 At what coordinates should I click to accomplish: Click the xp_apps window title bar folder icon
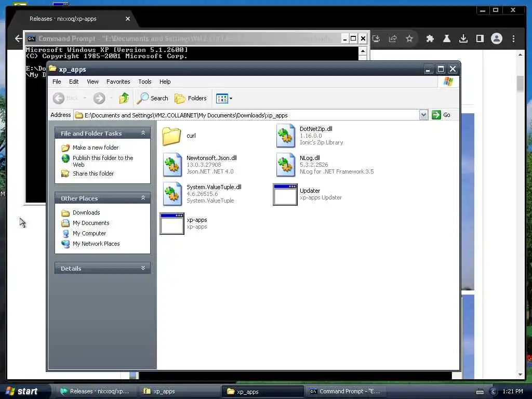pos(52,69)
